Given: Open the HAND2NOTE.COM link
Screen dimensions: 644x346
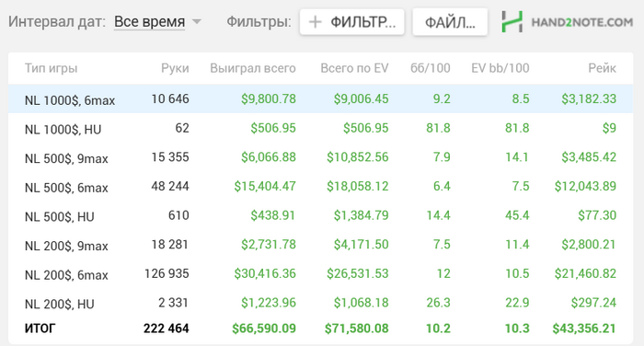Looking at the screenshot, I should (582, 22).
